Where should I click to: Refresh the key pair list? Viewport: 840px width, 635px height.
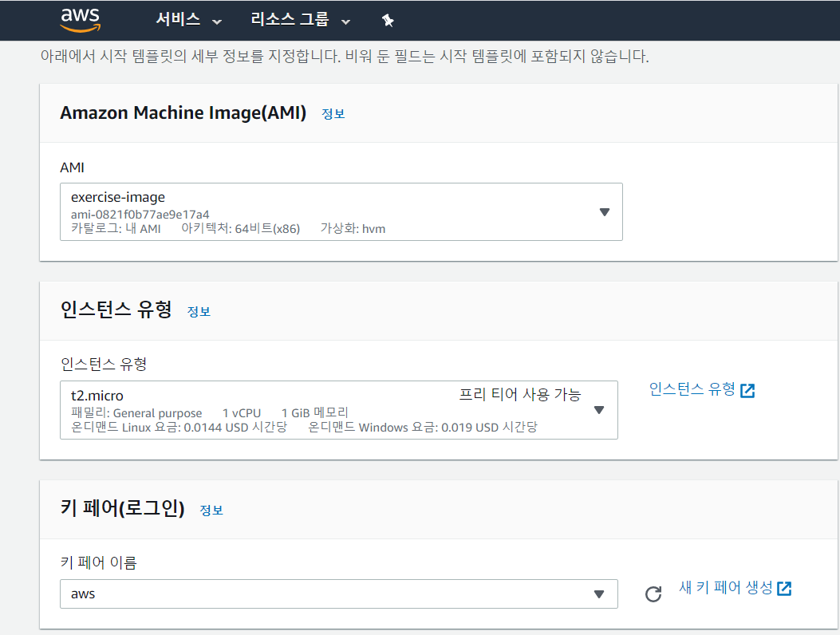click(x=653, y=594)
